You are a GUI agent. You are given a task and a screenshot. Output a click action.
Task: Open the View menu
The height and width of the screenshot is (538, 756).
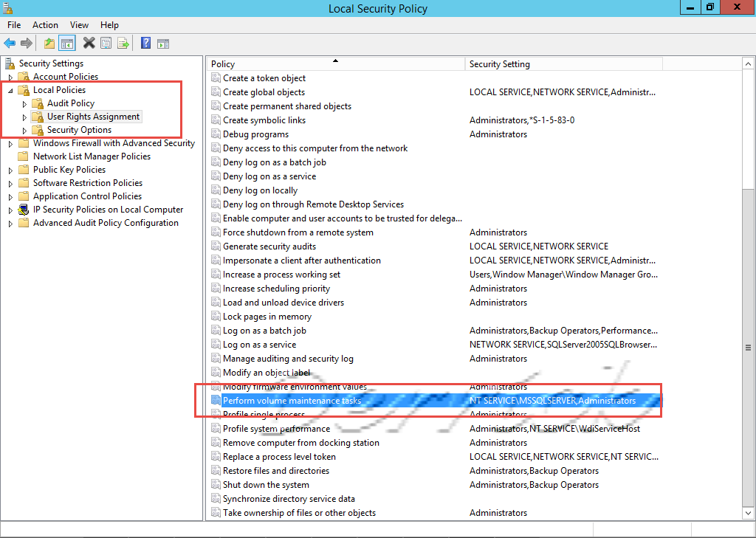[x=78, y=24]
